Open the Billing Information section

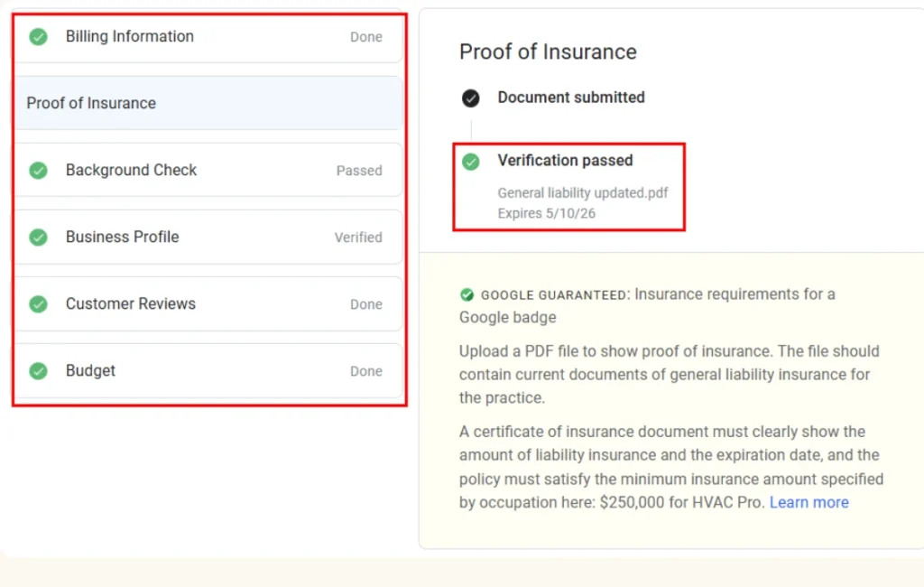129,37
